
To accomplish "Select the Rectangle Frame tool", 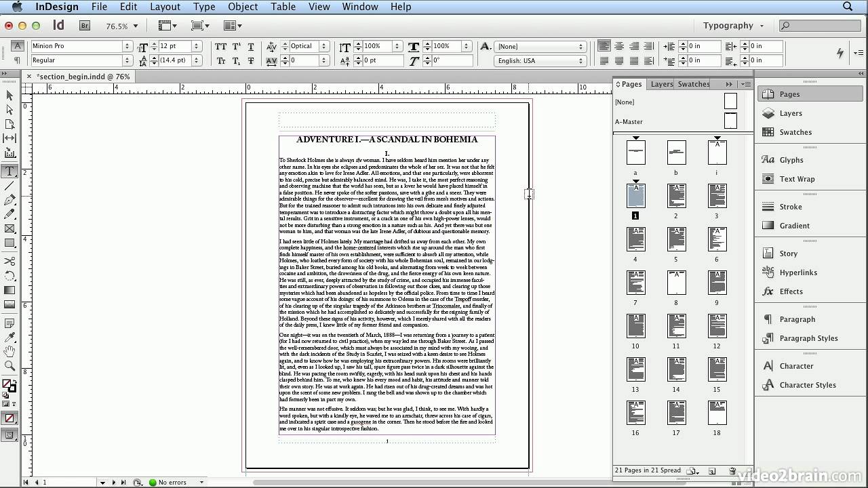I will pyautogui.click(x=9, y=228).
